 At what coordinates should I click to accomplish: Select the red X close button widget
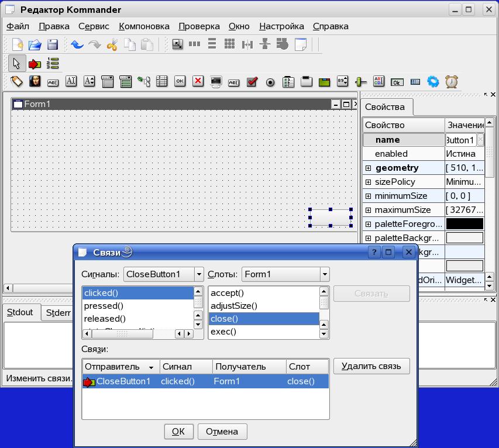coord(198,82)
